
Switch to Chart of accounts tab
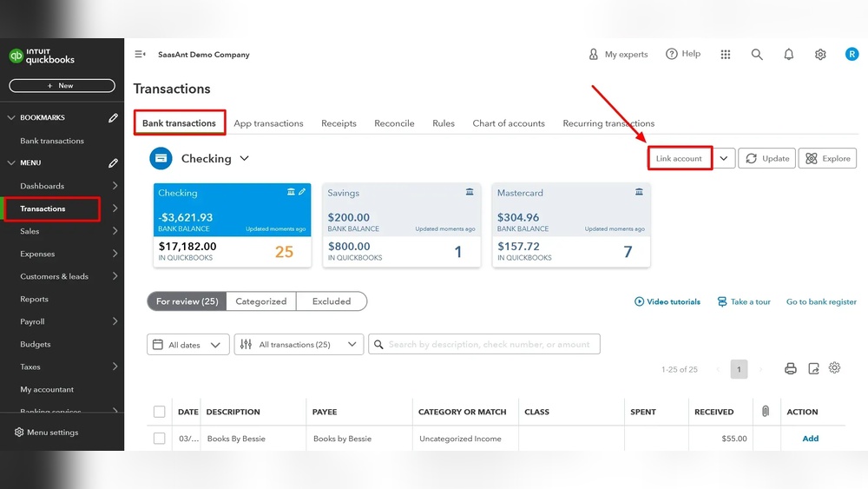pos(509,123)
